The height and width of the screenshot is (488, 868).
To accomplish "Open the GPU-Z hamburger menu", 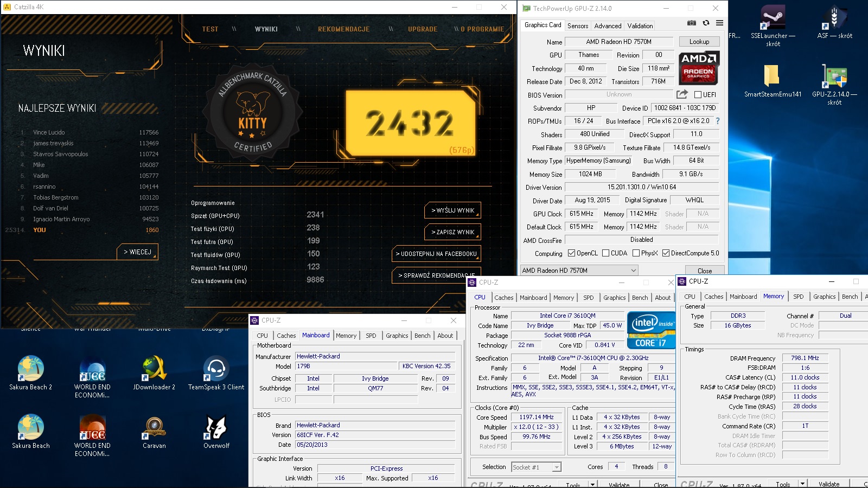I will point(719,23).
